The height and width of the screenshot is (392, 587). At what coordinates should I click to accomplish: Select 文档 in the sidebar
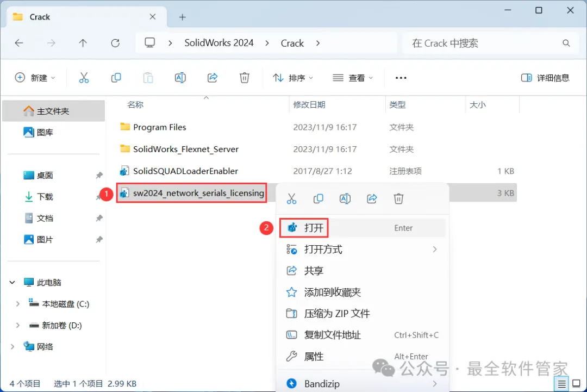tap(53, 218)
